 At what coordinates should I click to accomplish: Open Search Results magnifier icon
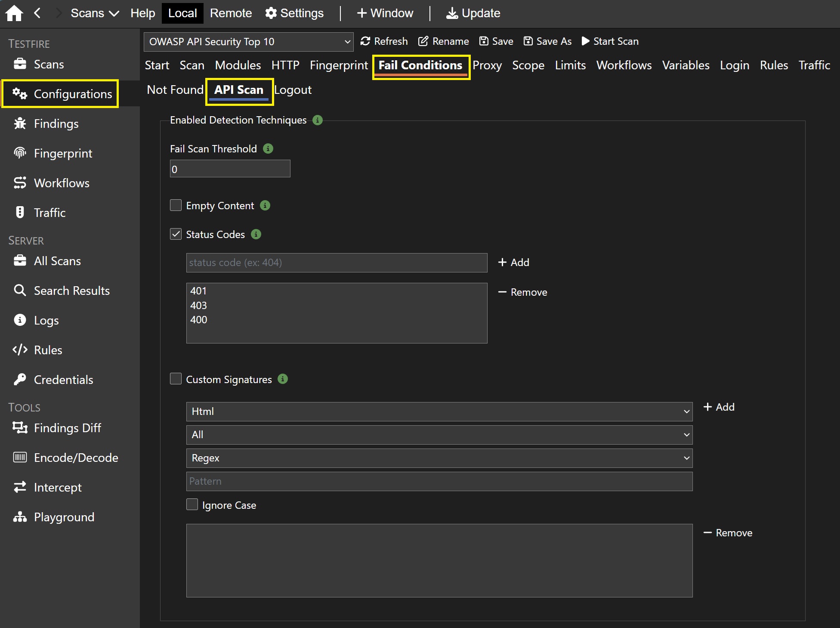pos(20,291)
